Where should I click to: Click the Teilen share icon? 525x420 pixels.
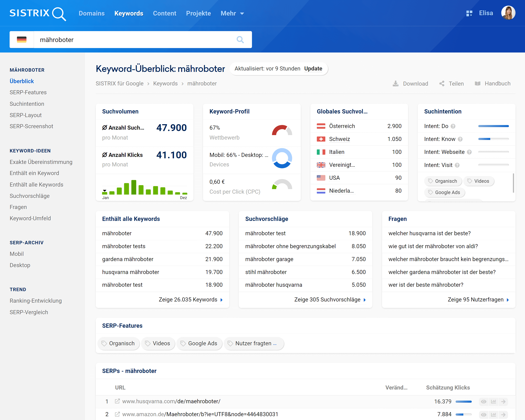(x=442, y=84)
